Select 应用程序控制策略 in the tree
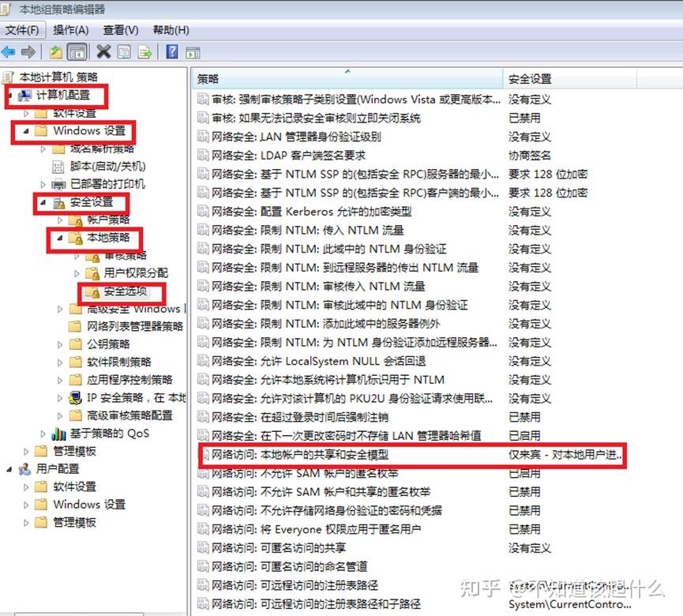683x616 pixels. pos(129,381)
